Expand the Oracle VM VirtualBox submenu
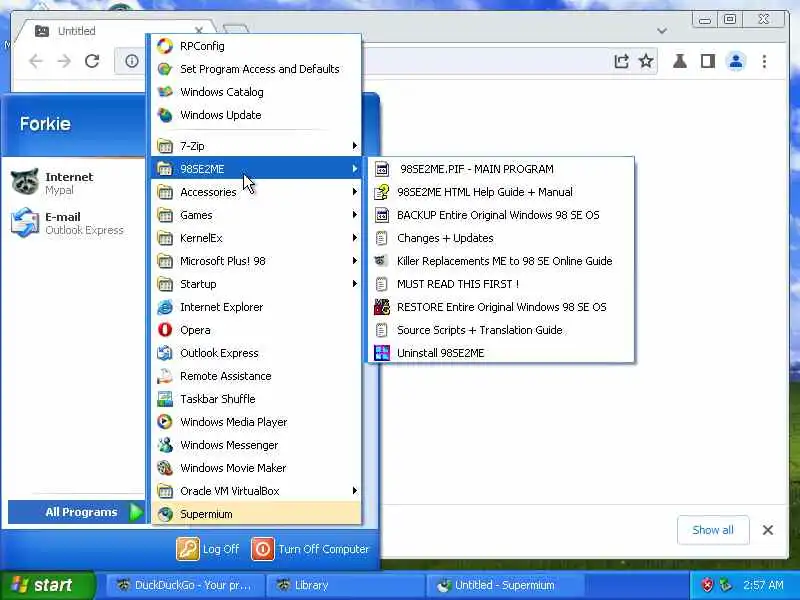This screenshot has height=600, width=800. (x=256, y=491)
